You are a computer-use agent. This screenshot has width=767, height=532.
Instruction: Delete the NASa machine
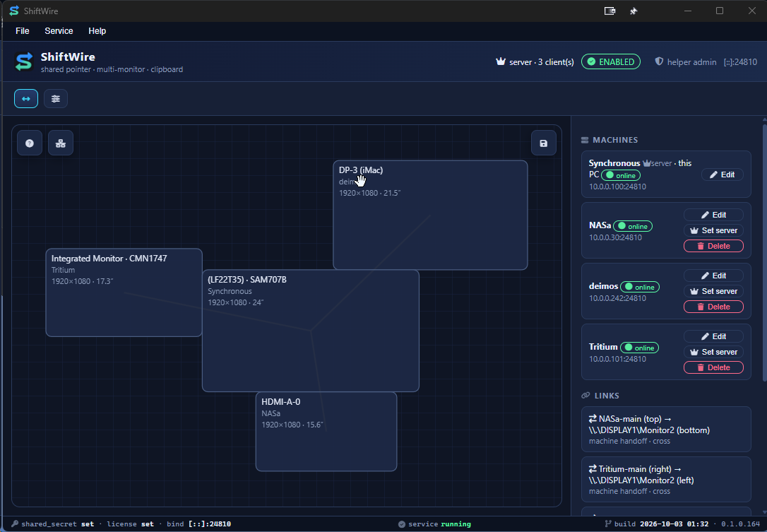713,246
